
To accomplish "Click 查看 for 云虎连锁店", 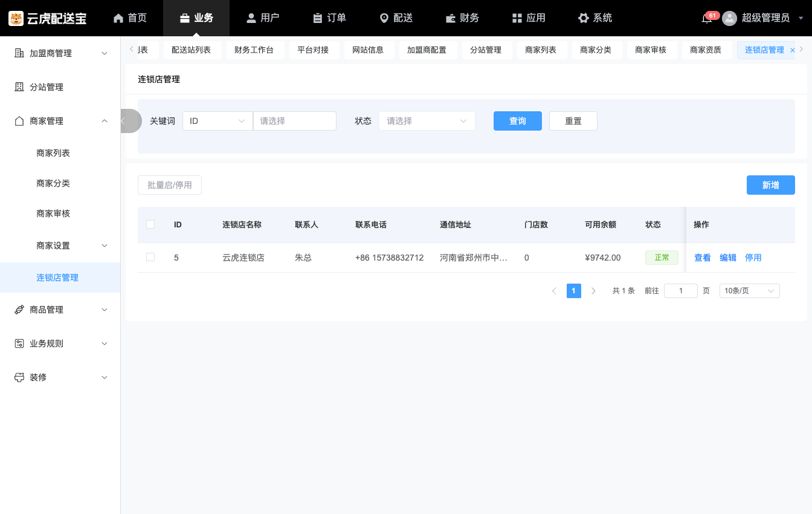I will [x=703, y=258].
